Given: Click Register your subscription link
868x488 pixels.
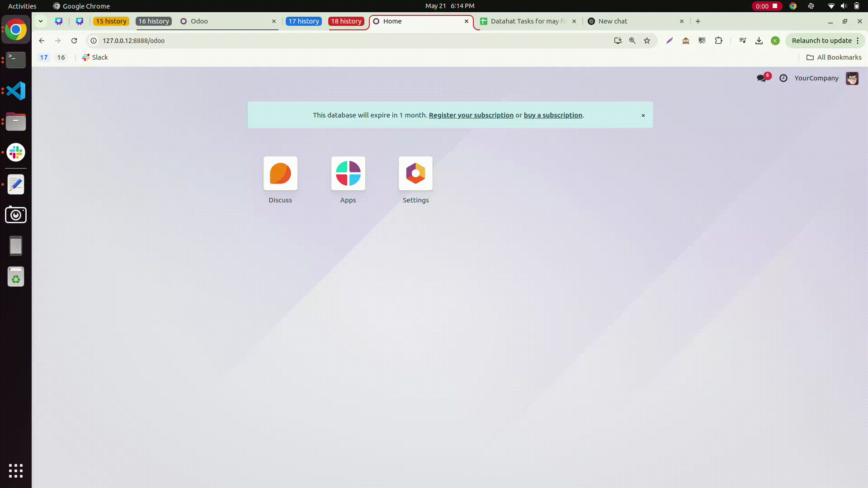Looking at the screenshot, I should point(471,115).
